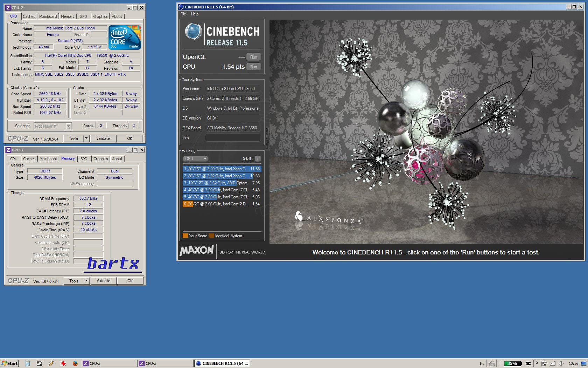Expand the Tools dropdown arrow in bottom CPU-Z
This screenshot has height=368, width=588.
pyautogui.click(x=87, y=281)
